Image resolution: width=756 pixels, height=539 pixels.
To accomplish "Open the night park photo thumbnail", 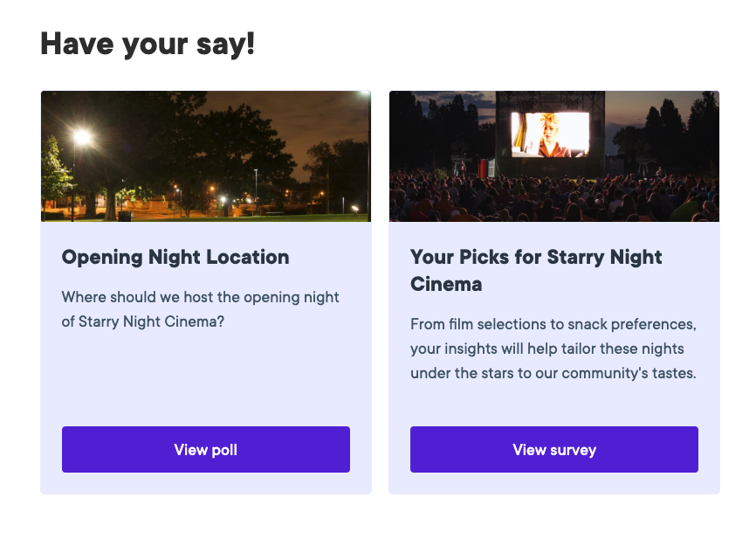I will 206,156.
